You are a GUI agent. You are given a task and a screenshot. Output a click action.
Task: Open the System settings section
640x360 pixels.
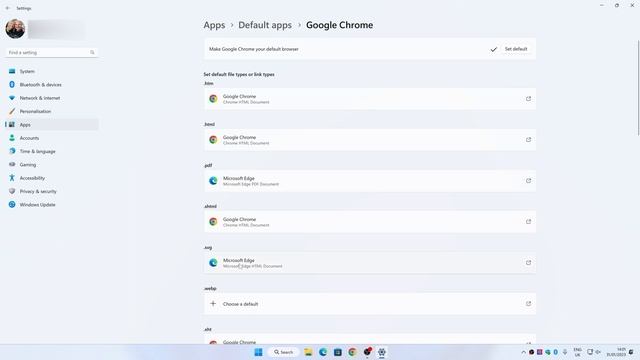(51, 71)
